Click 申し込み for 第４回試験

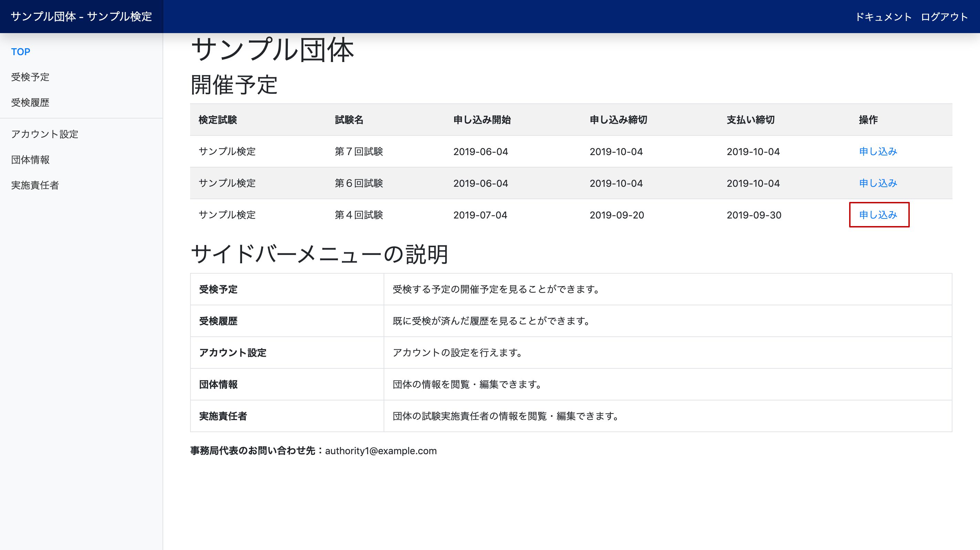(878, 215)
